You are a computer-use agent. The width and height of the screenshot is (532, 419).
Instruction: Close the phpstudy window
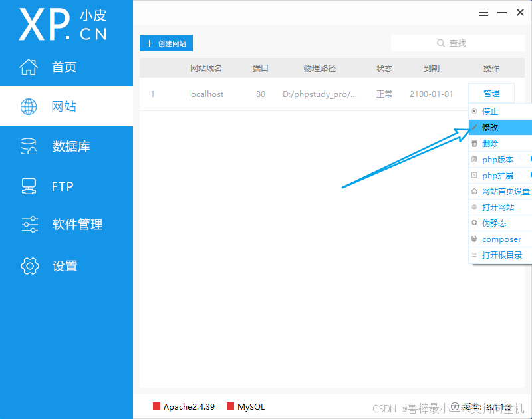point(520,13)
